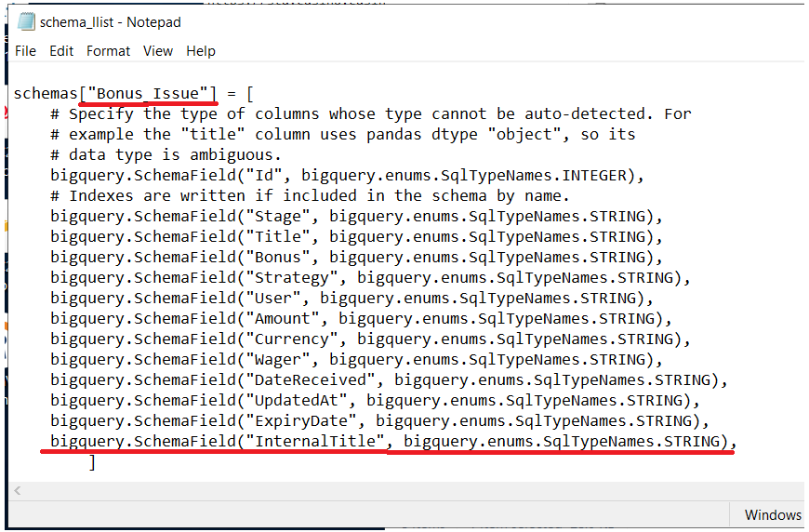
Task: Click the schema_llist - Notepad title text
Action: click(x=111, y=22)
